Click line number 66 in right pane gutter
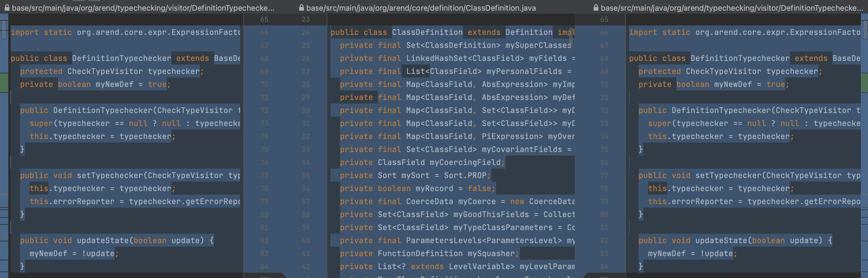Viewport: 868px width, 278px height. tap(604, 32)
